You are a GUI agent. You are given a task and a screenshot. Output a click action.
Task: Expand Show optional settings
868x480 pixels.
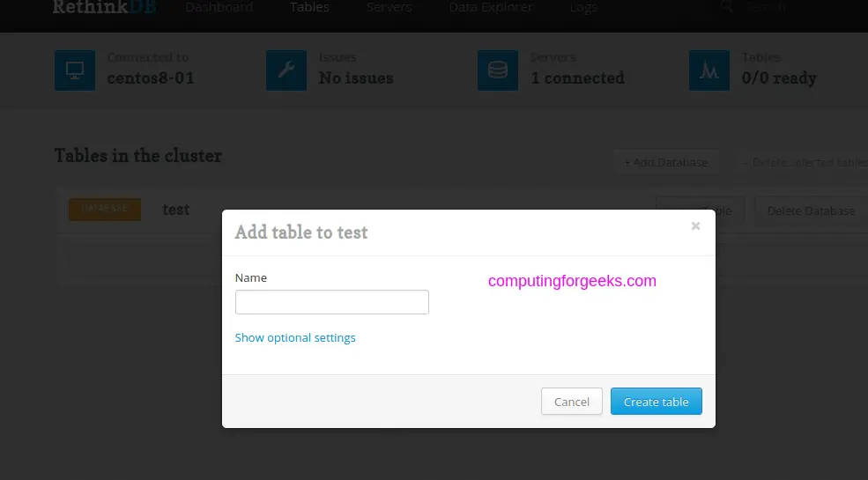click(x=295, y=337)
